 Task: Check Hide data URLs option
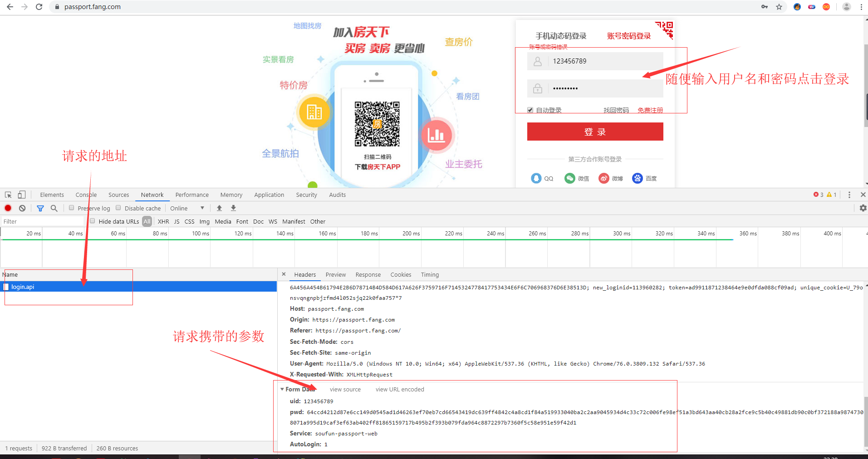[x=93, y=221]
